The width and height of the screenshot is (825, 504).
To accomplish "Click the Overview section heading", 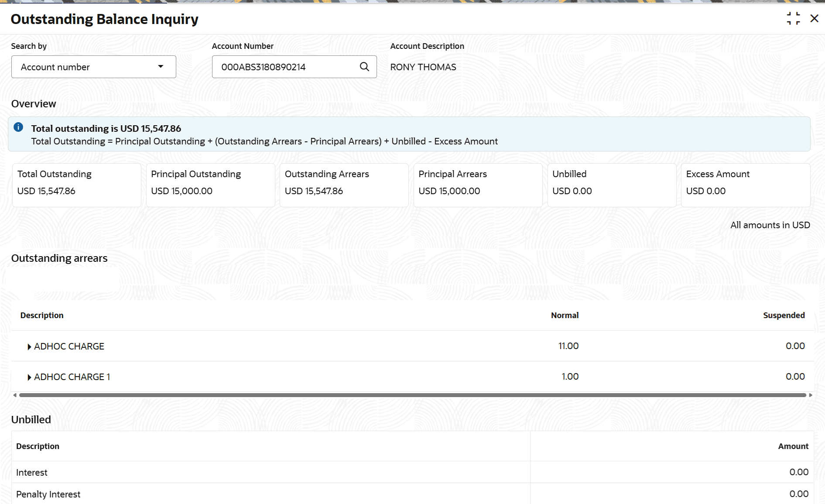I will coord(34,104).
